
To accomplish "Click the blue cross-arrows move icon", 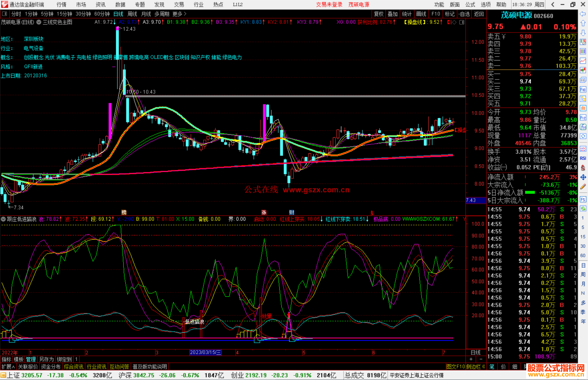I will point(583,177).
